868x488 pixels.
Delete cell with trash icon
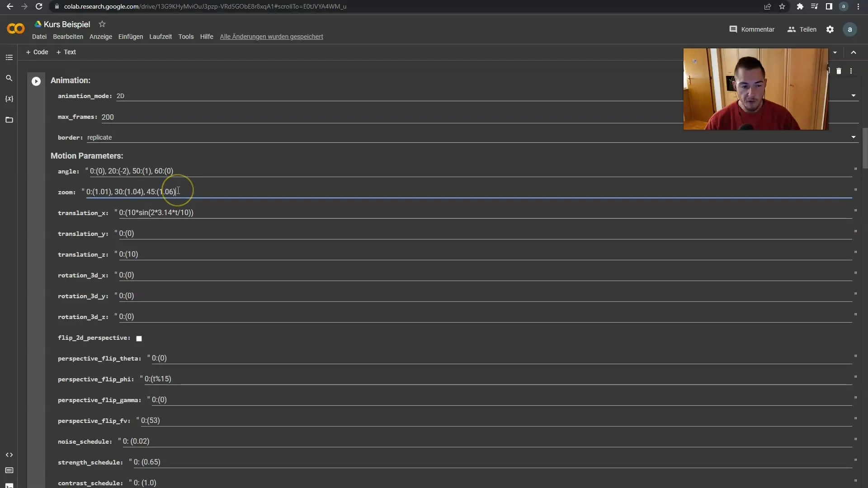coord(839,71)
